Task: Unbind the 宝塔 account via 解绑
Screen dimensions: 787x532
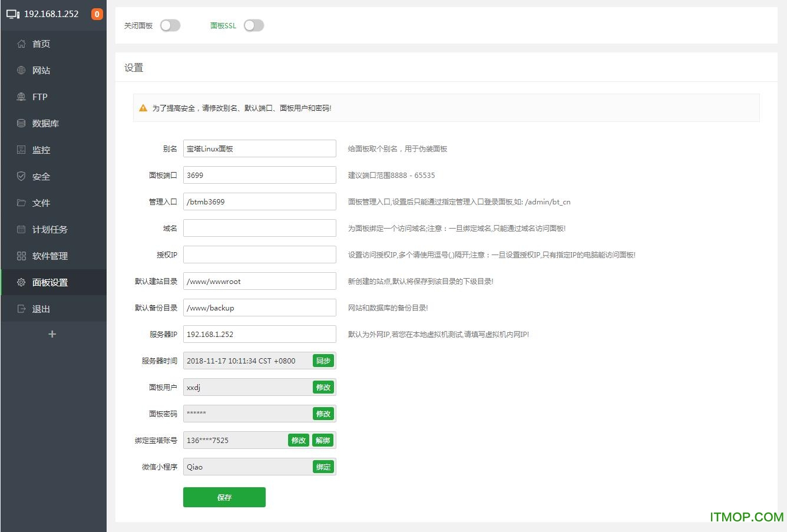Action: click(x=323, y=440)
